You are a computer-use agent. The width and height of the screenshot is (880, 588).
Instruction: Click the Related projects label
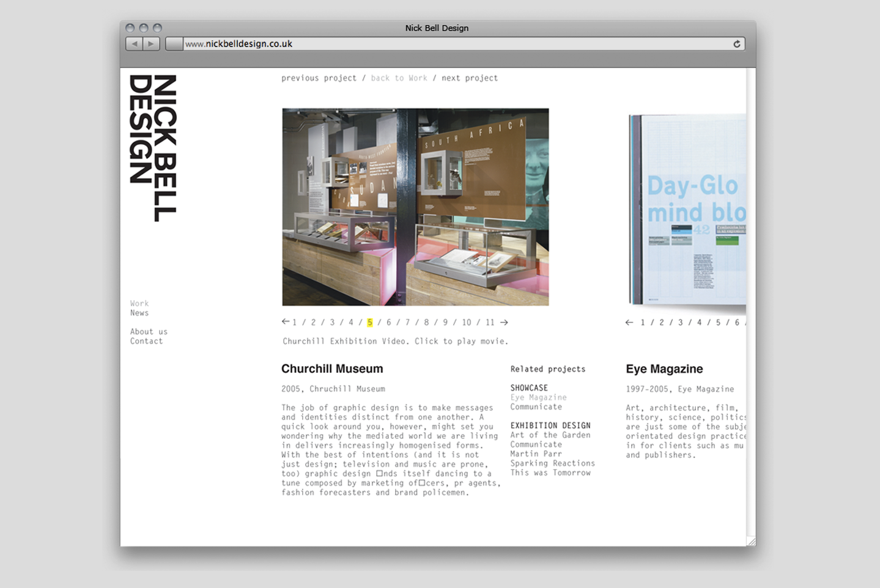[548, 369]
